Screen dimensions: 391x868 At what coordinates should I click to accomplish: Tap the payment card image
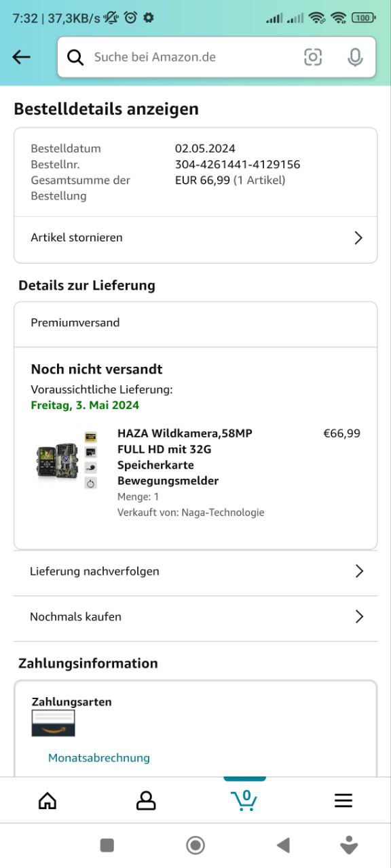pos(53,724)
